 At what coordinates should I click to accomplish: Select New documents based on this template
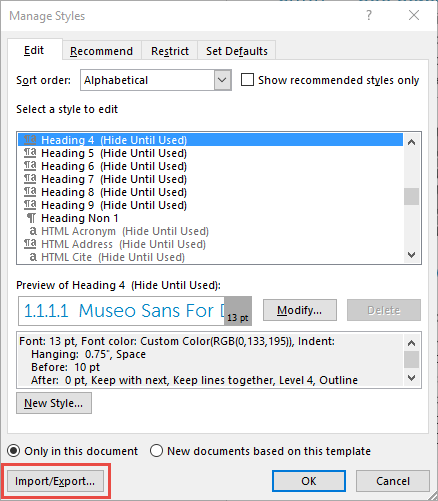point(156,451)
